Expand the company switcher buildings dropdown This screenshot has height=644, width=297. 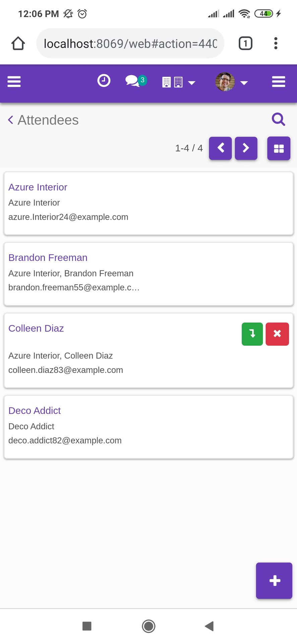click(x=178, y=82)
